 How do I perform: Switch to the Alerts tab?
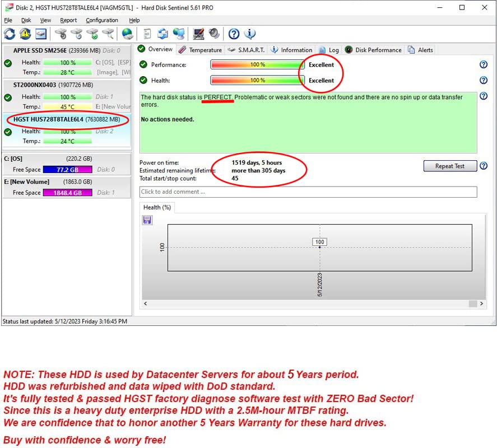point(420,50)
